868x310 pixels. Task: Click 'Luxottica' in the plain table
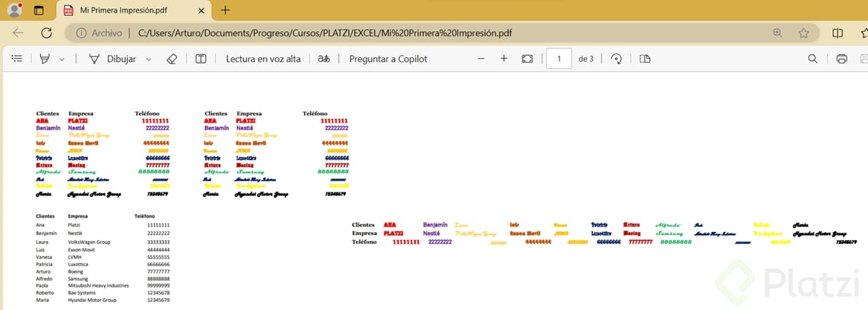[x=79, y=265]
